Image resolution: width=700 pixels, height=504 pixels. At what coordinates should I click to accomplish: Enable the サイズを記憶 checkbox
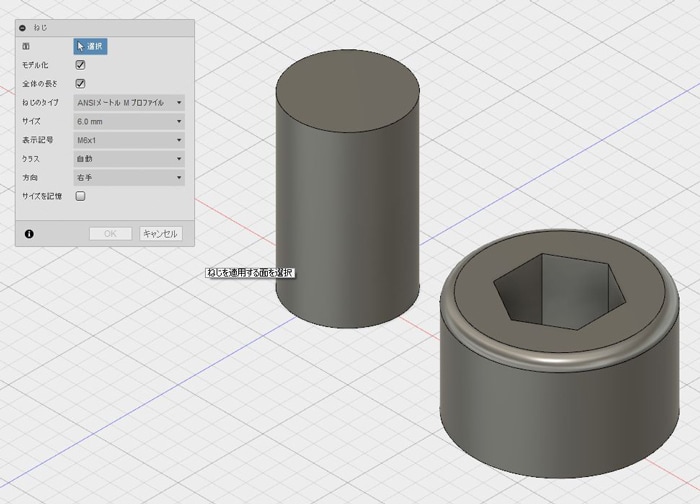point(80,196)
